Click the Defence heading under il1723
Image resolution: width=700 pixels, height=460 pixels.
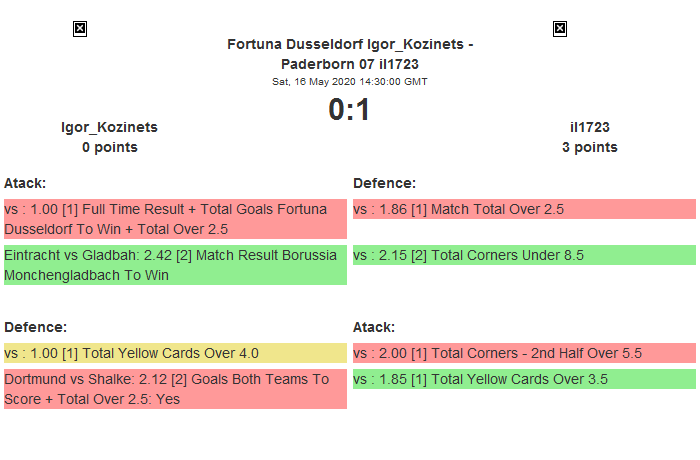pyautogui.click(x=384, y=183)
